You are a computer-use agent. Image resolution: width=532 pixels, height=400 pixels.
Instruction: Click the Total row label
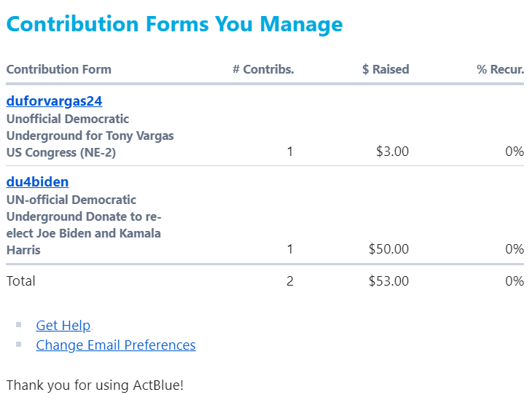21,281
